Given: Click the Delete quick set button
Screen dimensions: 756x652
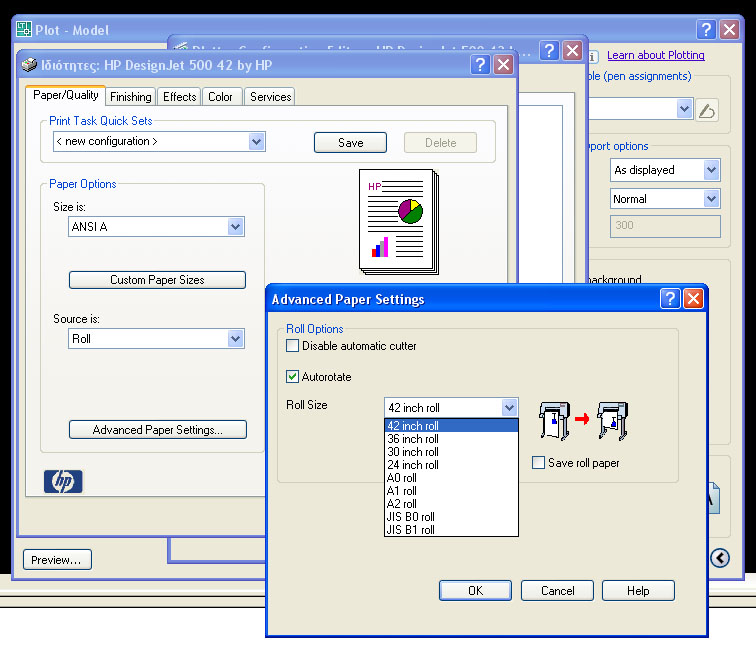Looking at the screenshot, I should 440,143.
